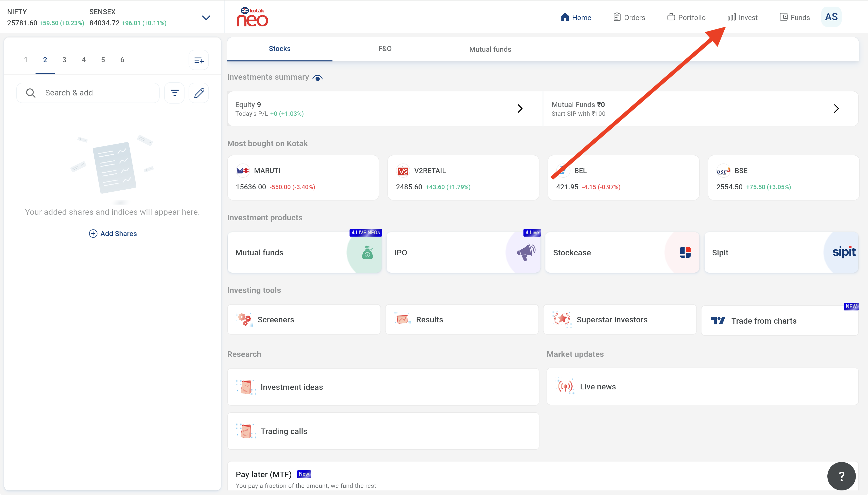Screen dimensions: 868x495
Task: Go to the Portfolio page
Action: (686, 17)
